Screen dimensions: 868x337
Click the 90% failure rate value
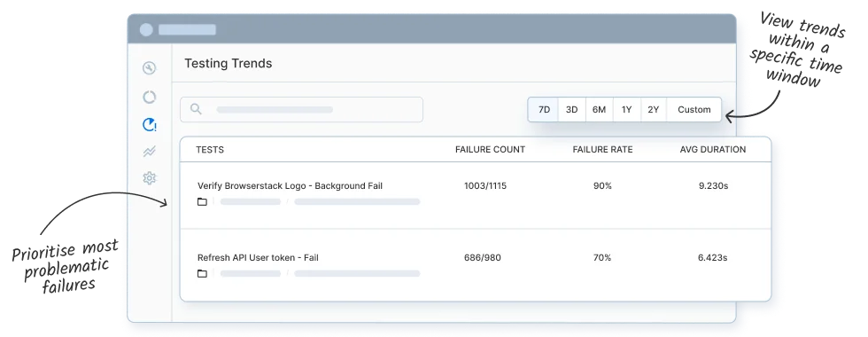pyautogui.click(x=602, y=185)
